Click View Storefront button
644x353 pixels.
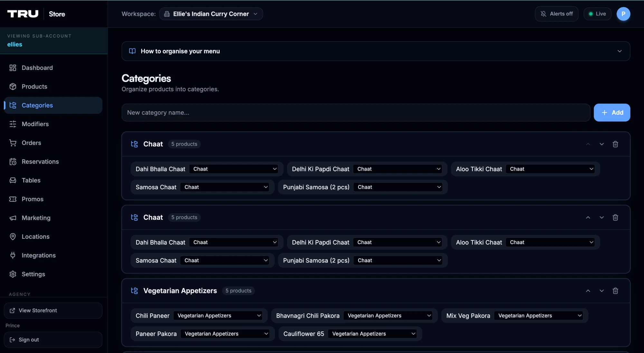coord(53,311)
